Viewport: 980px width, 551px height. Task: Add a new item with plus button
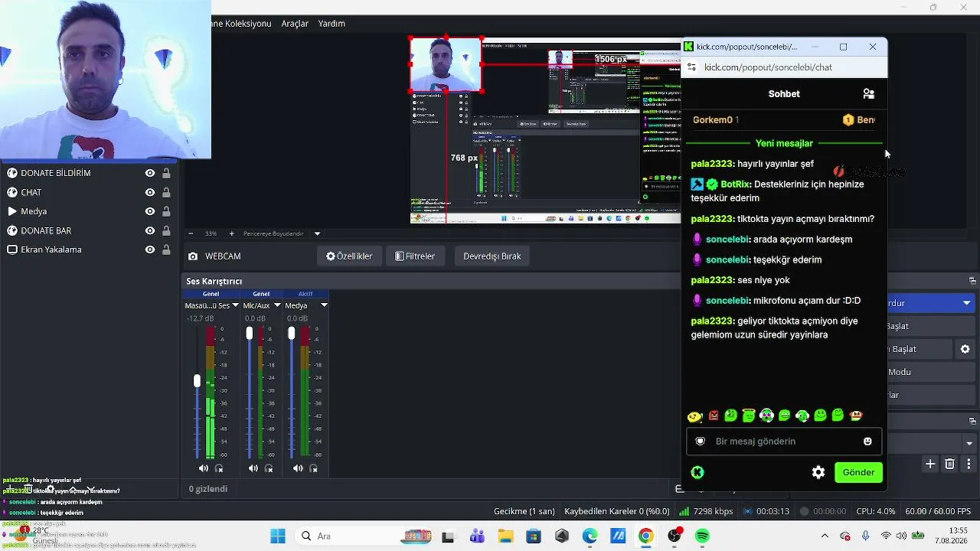930,464
